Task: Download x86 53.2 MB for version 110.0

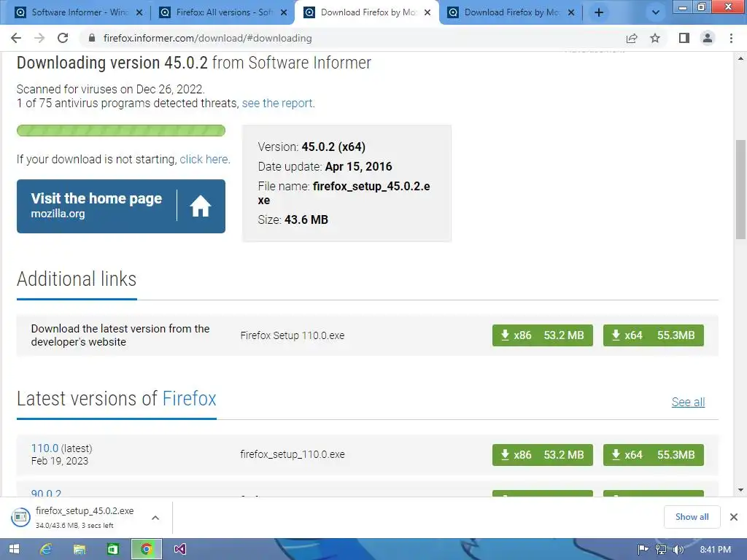Action: click(543, 455)
